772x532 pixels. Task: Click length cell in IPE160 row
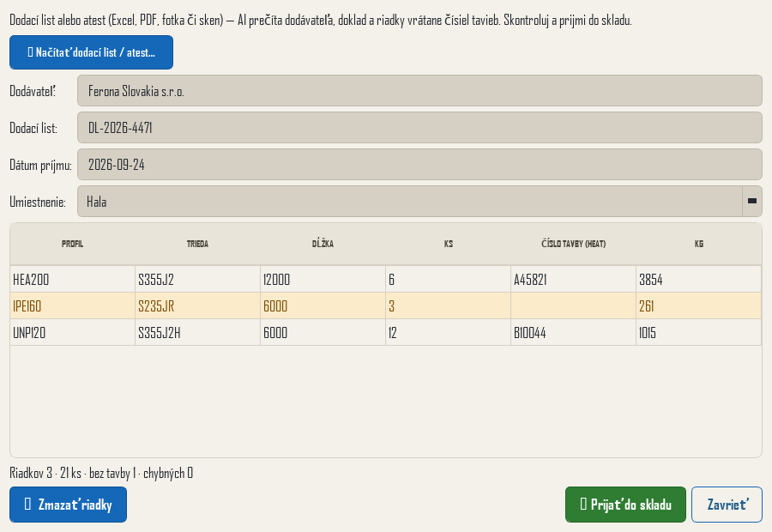323,305
